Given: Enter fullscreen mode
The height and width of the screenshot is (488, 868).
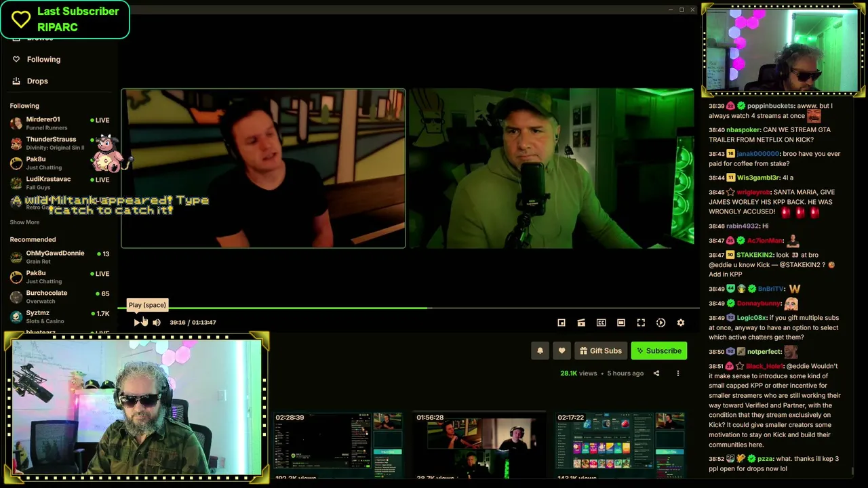Looking at the screenshot, I should 641,323.
